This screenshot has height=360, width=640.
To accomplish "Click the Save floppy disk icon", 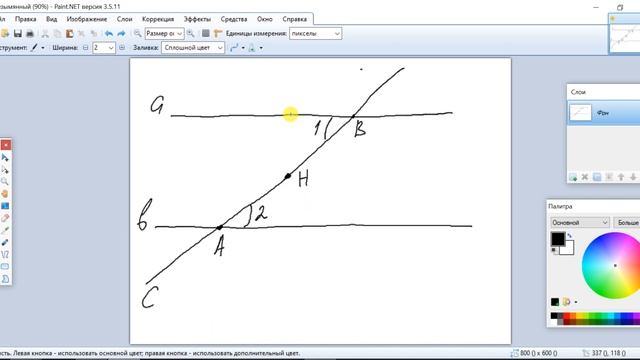I will coord(18,33).
